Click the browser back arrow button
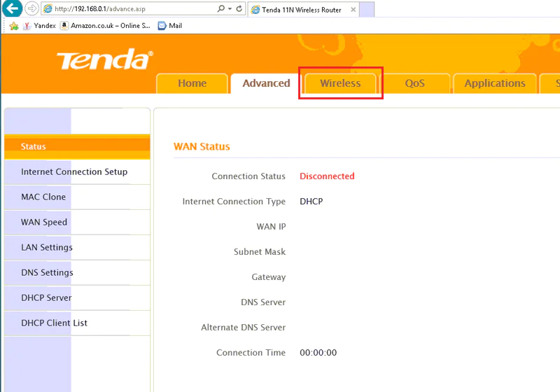560x392 pixels. pos(12,8)
